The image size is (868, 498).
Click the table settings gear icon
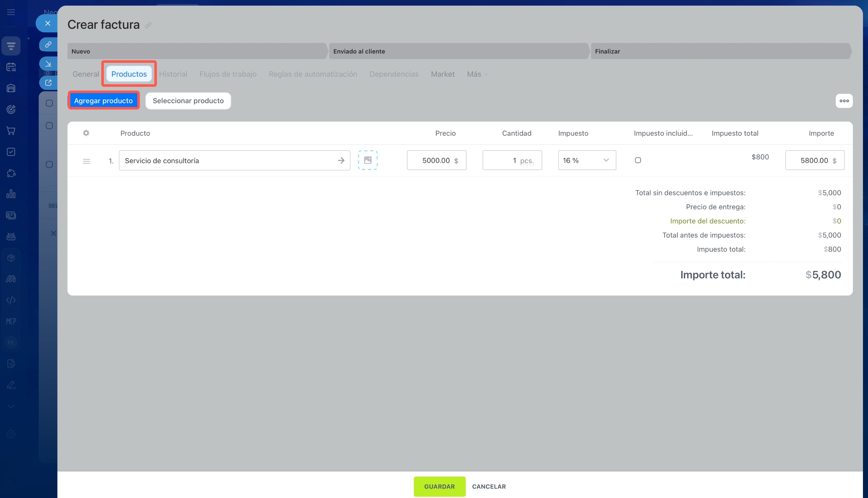86,133
